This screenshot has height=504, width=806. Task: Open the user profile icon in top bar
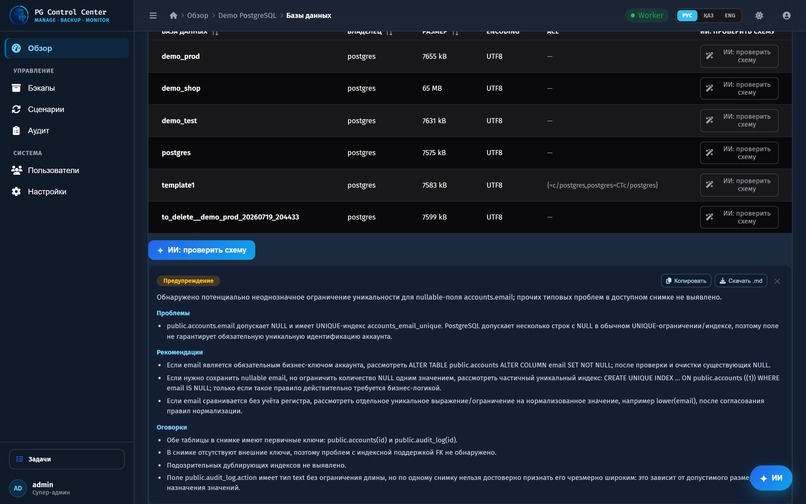(x=786, y=15)
